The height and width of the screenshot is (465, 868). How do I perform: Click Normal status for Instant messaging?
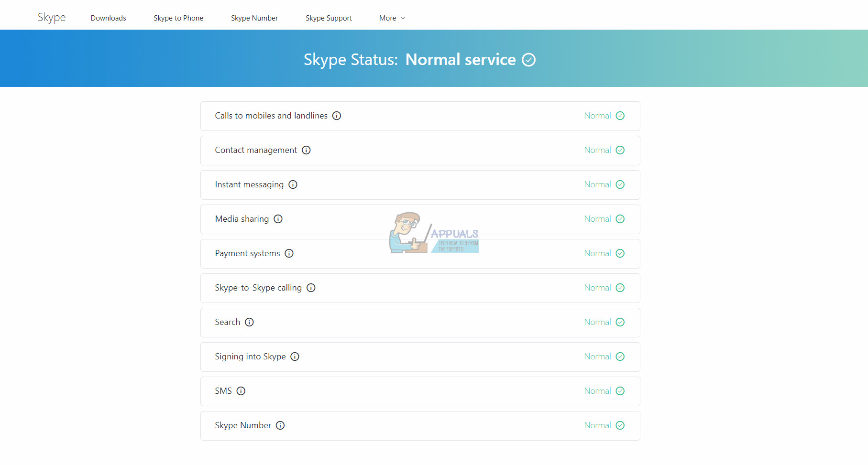click(597, 184)
